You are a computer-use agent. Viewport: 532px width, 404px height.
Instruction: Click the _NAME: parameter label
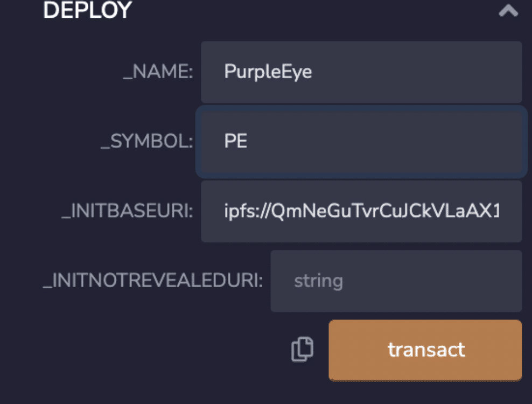pyautogui.click(x=157, y=72)
